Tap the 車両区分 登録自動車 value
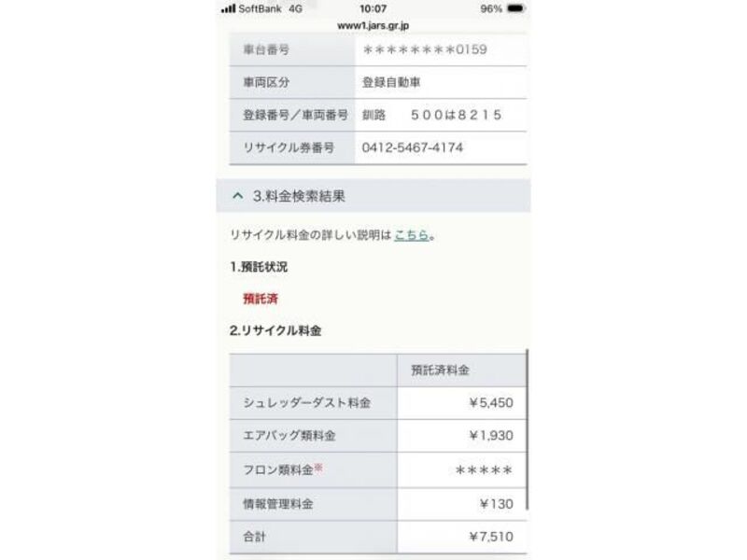The width and height of the screenshot is (747, 560). (391, 82)
